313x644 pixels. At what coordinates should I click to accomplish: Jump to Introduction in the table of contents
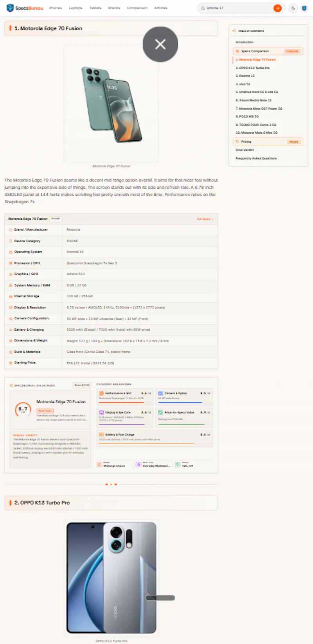tap(245, 42)
